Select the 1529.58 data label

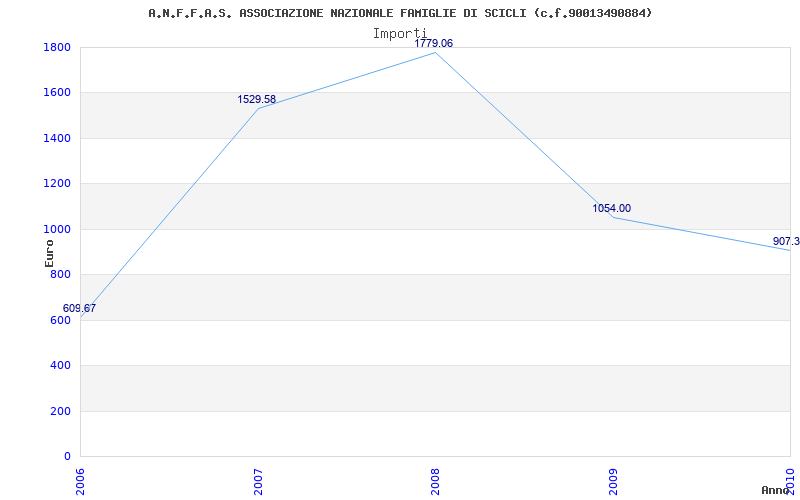(256, 99)
